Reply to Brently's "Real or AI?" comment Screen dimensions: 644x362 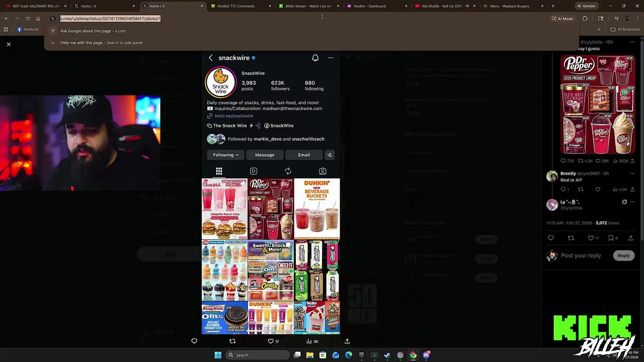(x=563, y=190)
